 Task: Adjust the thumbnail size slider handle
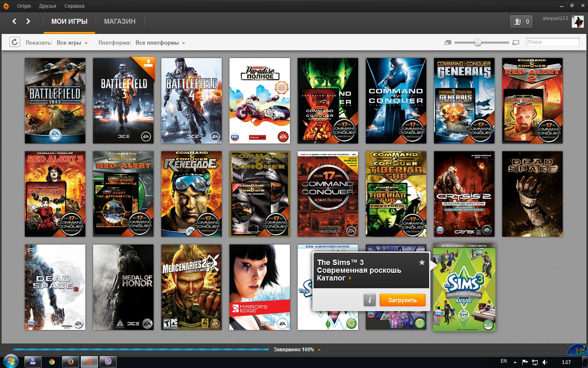[x=478, y=43]
